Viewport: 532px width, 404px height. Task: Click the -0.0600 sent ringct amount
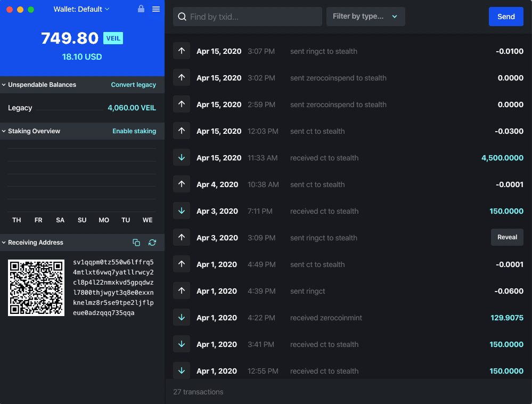509,291
